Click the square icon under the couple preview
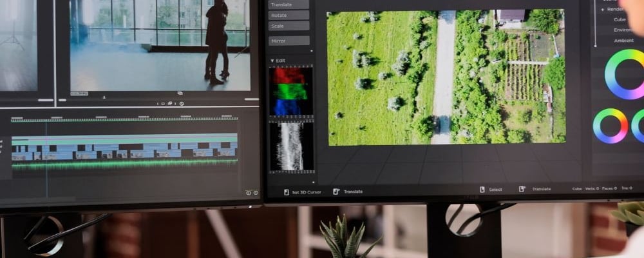Image resolution: width=644 pixels, height=258 pixels. click(163, 104)
